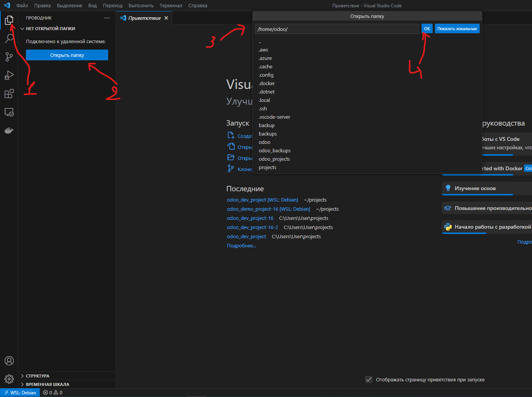532x397 pixels.
Task: Select the .vscode-server folder in list
Action: tap(367, 117)
